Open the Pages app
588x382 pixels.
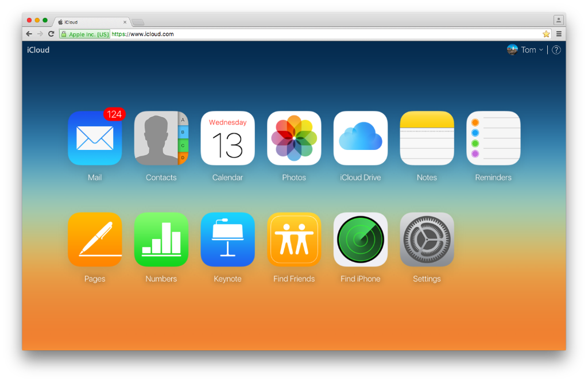[x=95, y=240]
